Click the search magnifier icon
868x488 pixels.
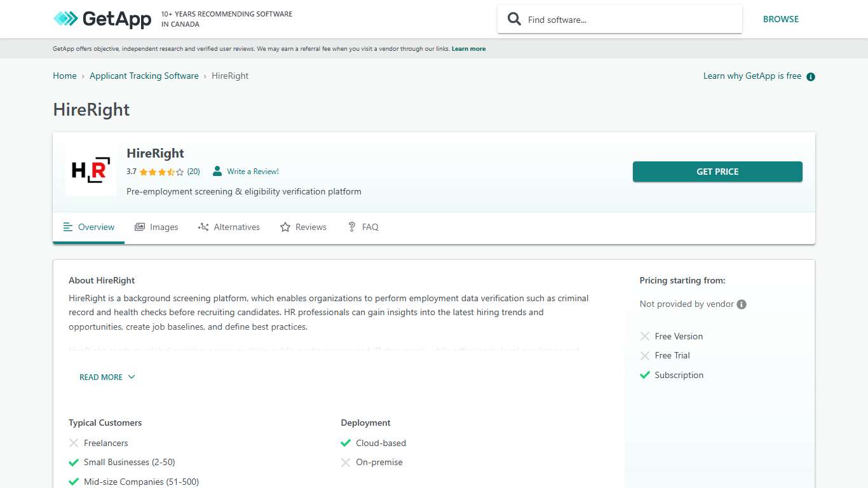point(514,19)
